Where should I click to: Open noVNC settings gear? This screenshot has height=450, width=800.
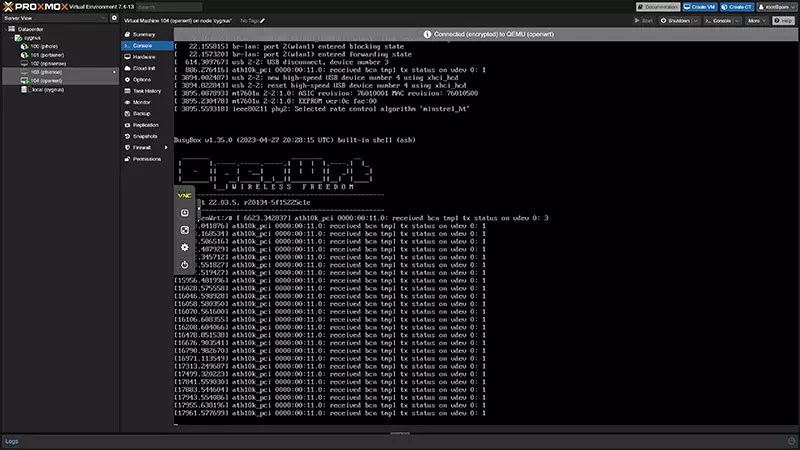pos(185,247)
